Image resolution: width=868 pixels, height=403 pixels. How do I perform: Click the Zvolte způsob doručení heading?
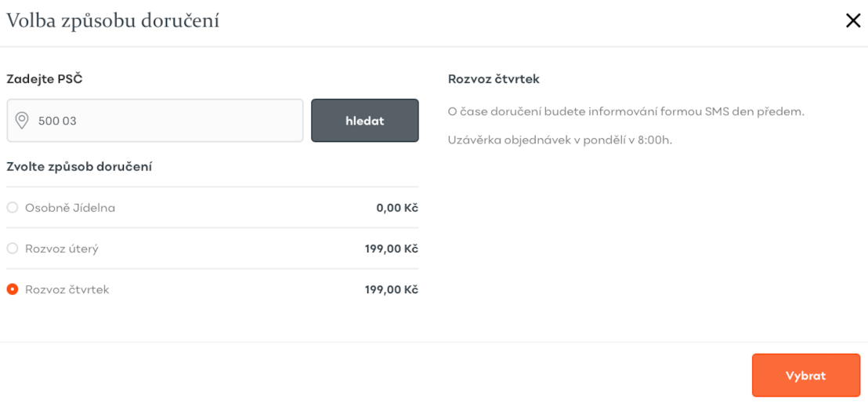pyautogui.click(x=79, y=166)
